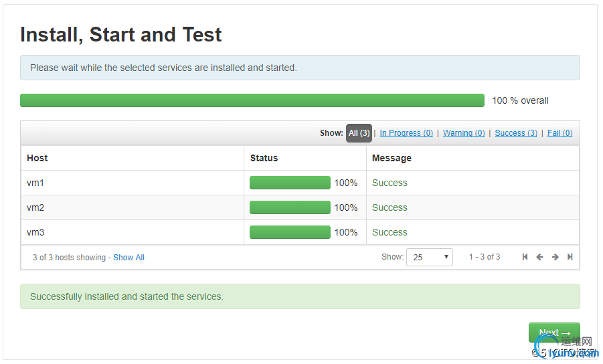Viewport: 603px width, 364px height.
Task: Open the Success message for vm2
Action: (390, 207)
